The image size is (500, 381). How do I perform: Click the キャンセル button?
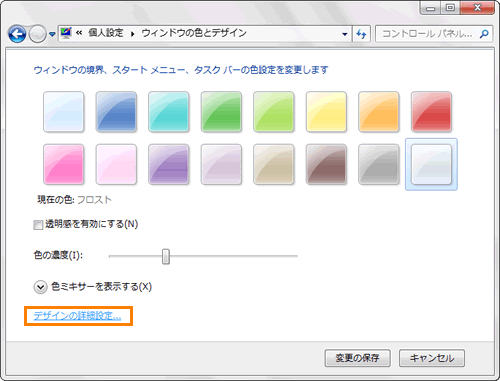pos(432,358)
